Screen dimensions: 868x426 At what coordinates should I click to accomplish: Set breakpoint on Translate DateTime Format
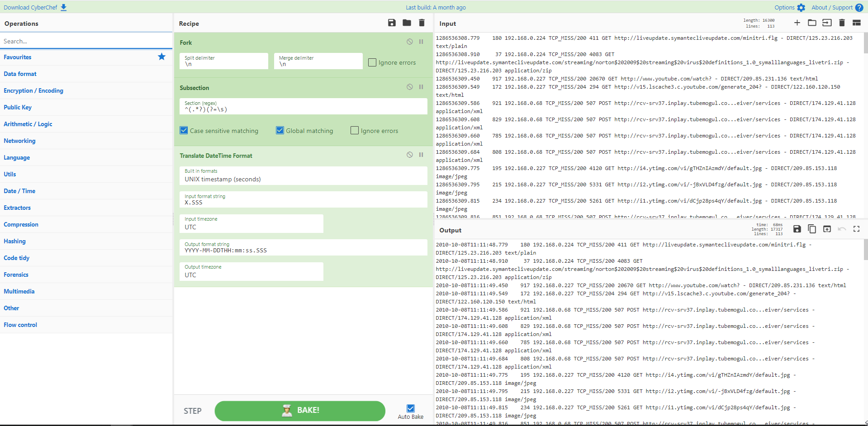click(421, 155)
